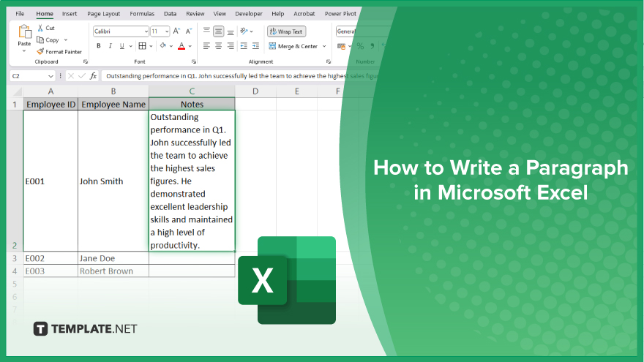Screen dimensions: 644x362
Task: Apply red font color A
Action: point(181,46)
